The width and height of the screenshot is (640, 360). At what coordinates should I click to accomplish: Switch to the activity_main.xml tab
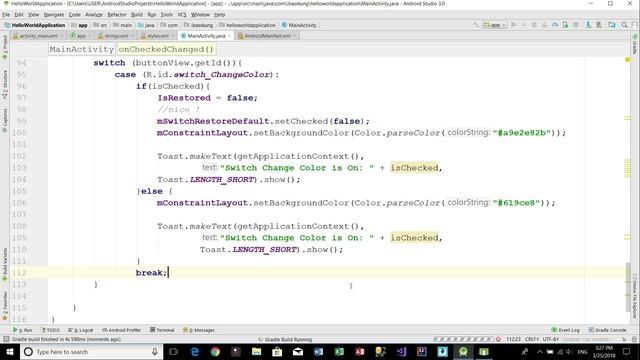point(38,36)
